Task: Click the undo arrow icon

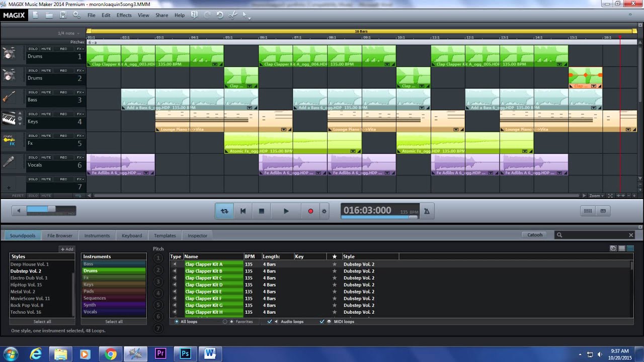Action: 220,15
